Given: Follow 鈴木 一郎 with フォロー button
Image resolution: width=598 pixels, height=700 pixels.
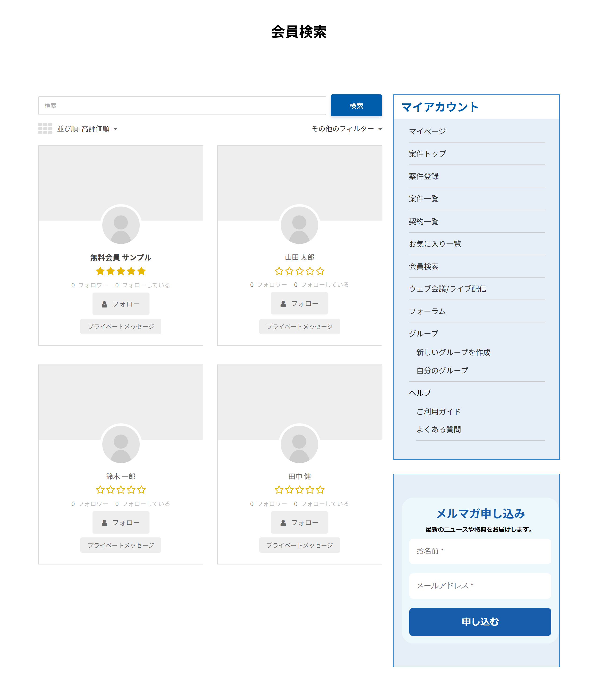Looking at the screenshot, I should tap(121, 523).
